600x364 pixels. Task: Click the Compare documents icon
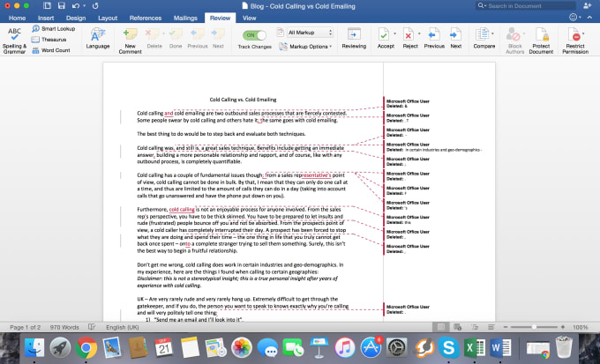482,34
